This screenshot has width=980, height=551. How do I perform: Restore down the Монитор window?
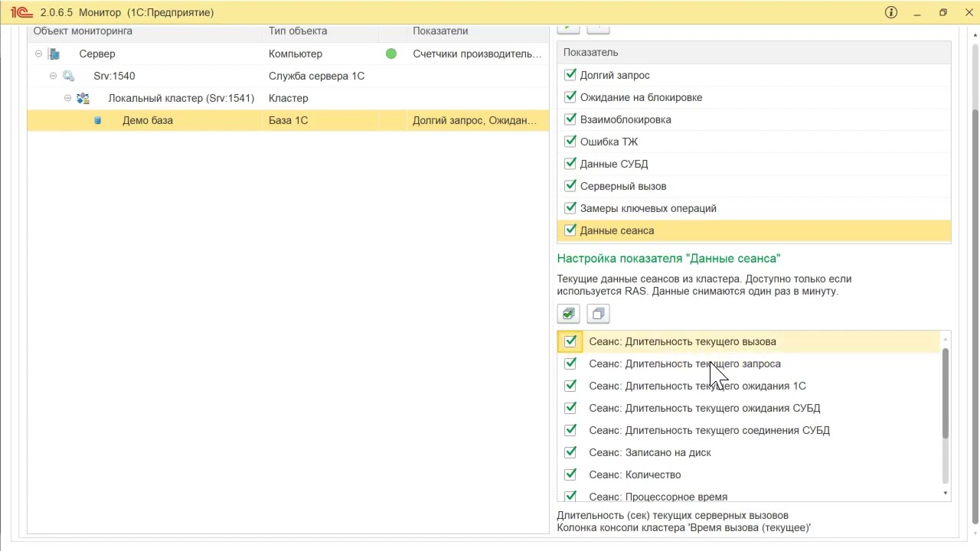coord(943,12)
